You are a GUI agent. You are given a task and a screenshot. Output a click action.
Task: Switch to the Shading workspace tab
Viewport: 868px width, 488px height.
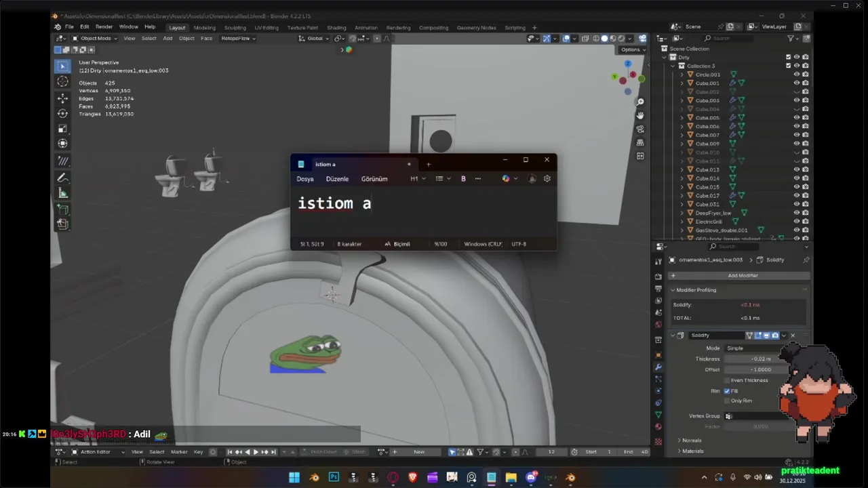[x=336, y=28]
